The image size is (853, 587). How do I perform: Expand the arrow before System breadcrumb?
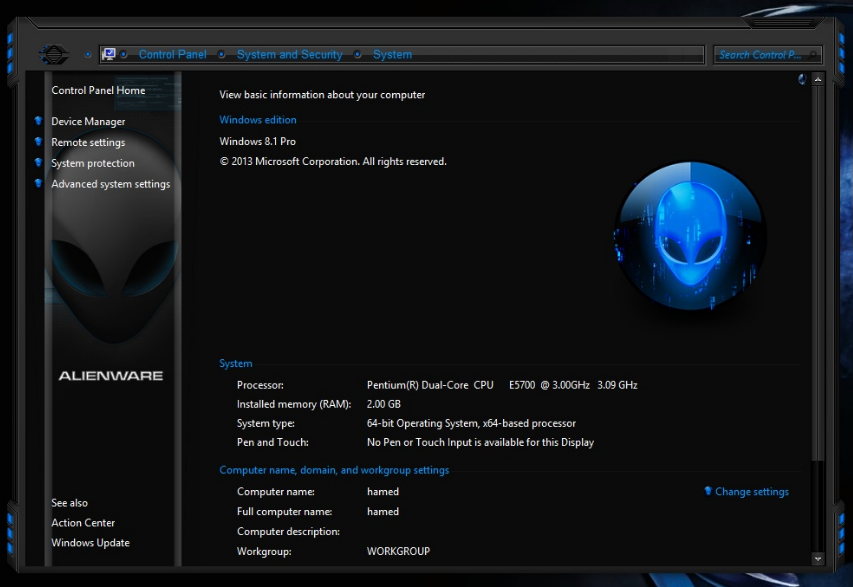click(359, 55)
